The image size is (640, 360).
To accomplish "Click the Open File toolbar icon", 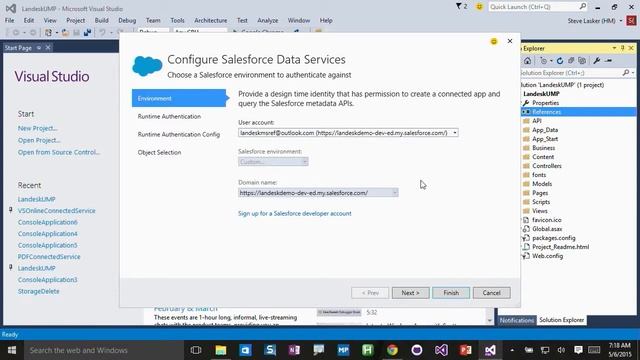I will 65,32.
